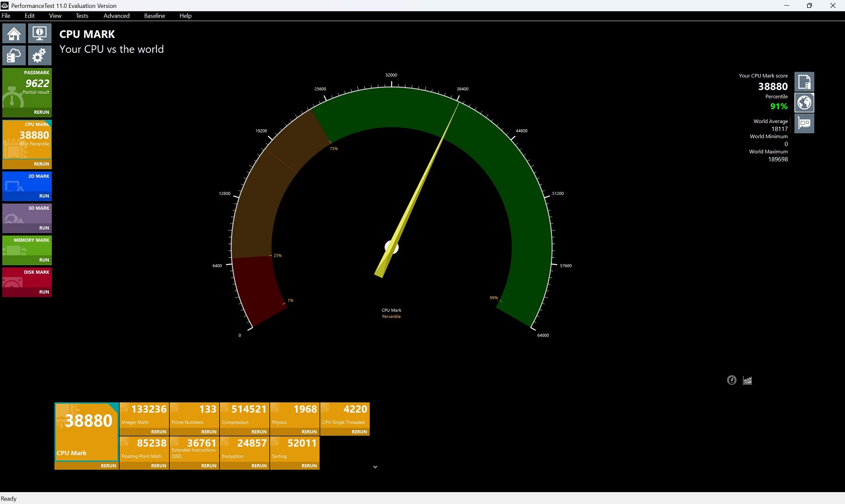Open the Baseline menu
The width and height of the screenshot is (845, 504).
pyautogui.click(x=154, y=16)
